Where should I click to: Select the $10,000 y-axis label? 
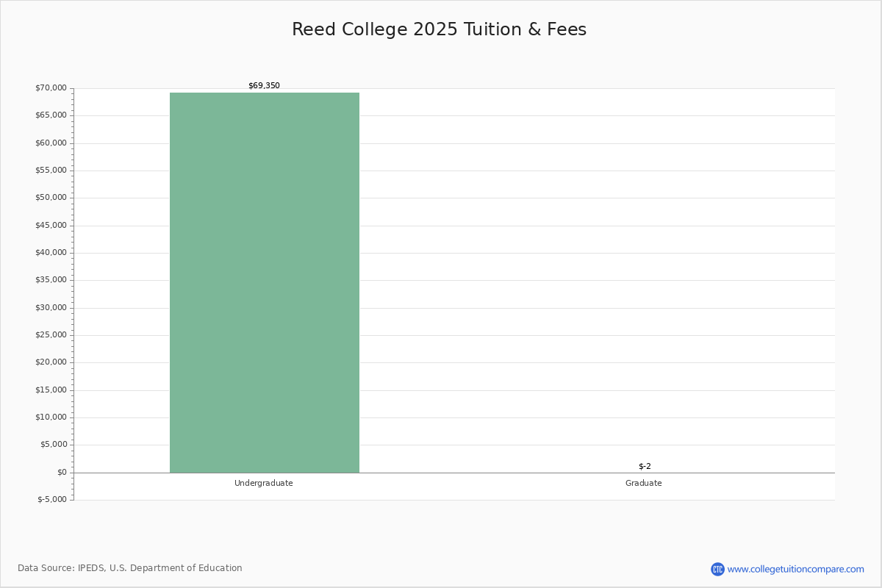[x=51, y=417]
